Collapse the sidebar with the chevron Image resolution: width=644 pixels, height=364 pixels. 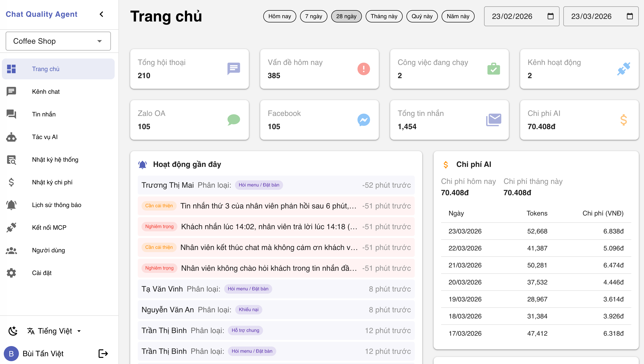[101, 14]
